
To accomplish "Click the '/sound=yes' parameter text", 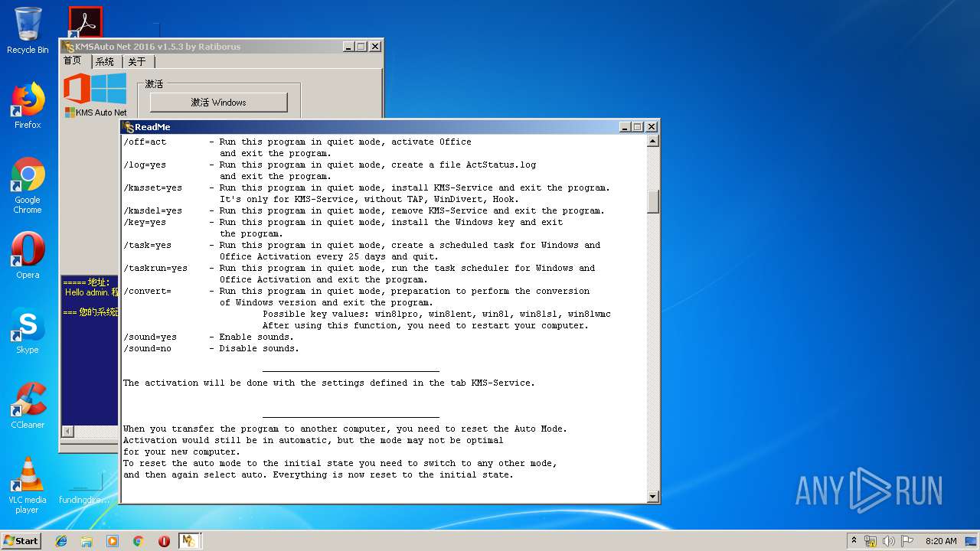I will tap(150, 337).
